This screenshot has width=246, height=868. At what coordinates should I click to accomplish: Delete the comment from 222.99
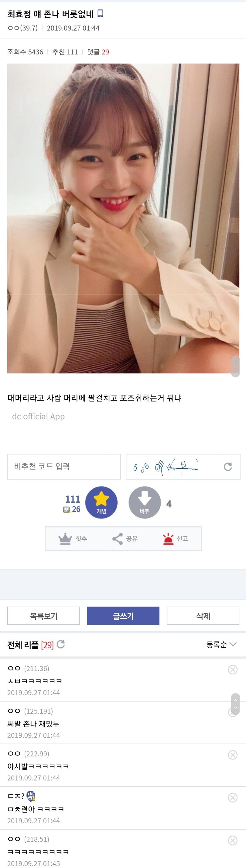[233, 755]
